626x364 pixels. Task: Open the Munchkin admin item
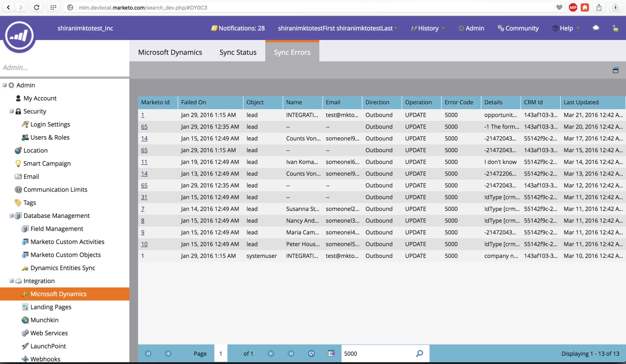(x=44, y=320)
